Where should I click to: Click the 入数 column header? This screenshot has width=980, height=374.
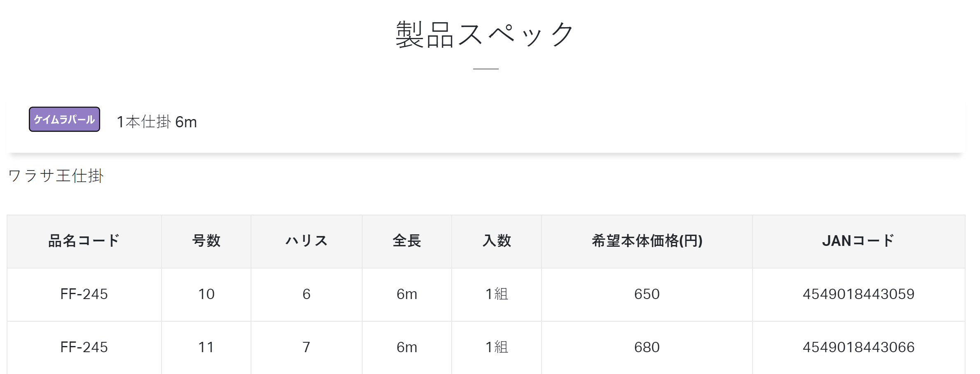point(497,241)
